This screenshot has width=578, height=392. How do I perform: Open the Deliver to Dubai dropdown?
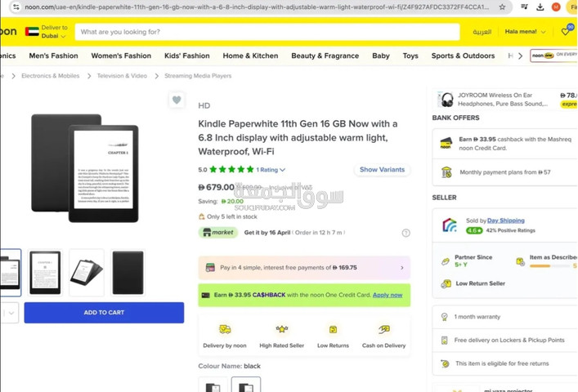(x=53, y=32)
